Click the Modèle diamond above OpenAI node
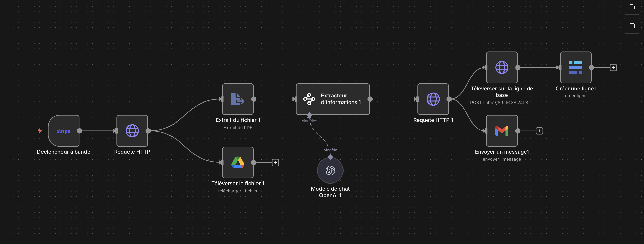644x244 pixels. [330, 157]
